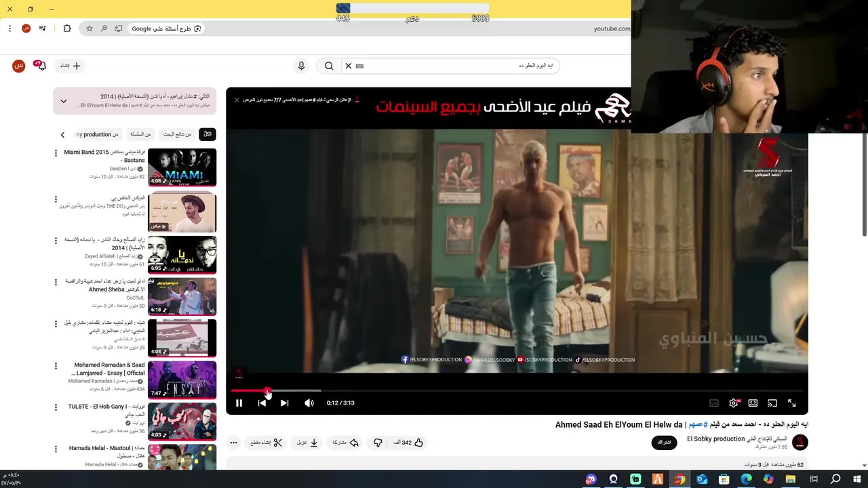Open Windows Start menu

coord(857,479)
